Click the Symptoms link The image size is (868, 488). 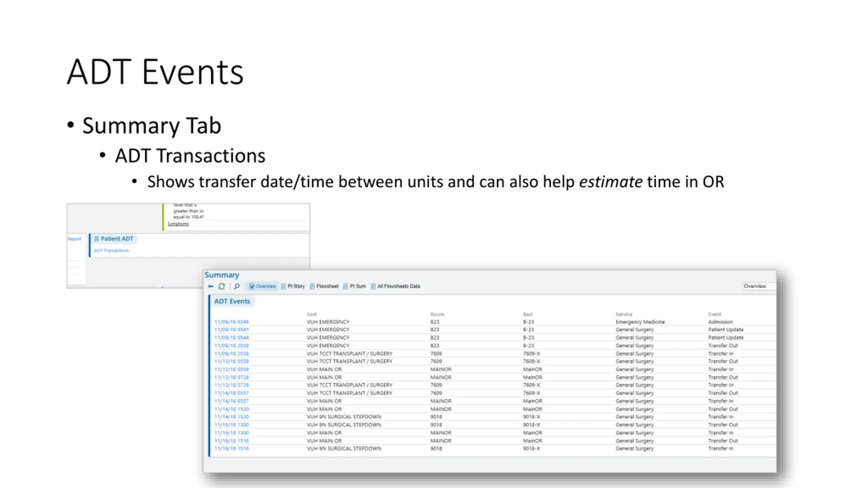click(x=178, y=224)
